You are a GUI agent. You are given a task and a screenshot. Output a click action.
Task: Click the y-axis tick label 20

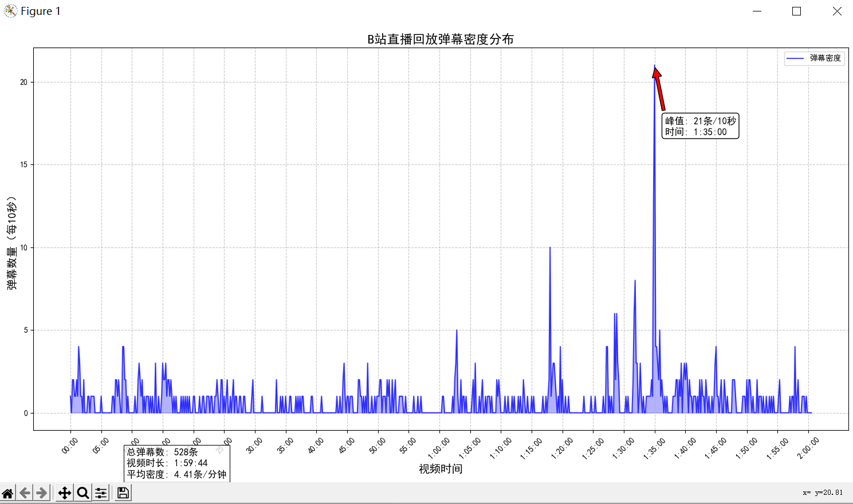pos(23,82)
